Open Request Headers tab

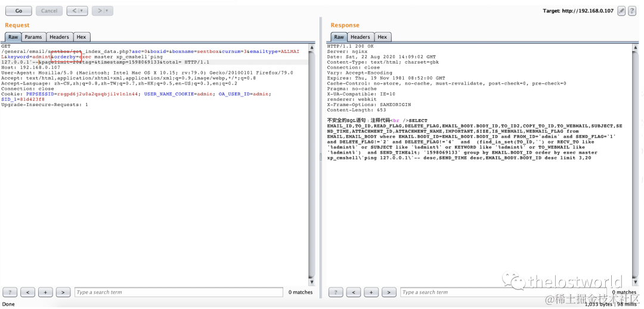tap(59, 37)
